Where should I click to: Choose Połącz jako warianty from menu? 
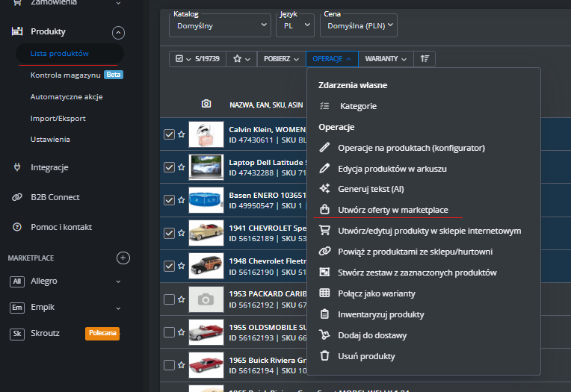tap(376, 293)
